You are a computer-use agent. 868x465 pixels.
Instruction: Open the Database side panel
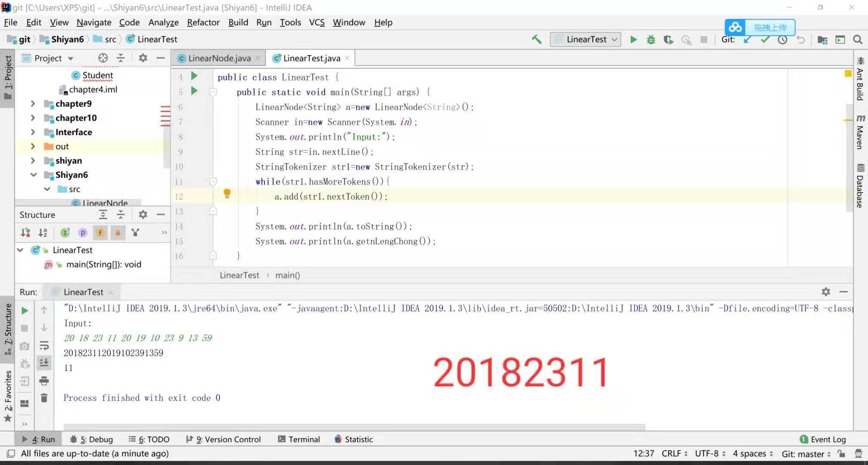(860, 186)
